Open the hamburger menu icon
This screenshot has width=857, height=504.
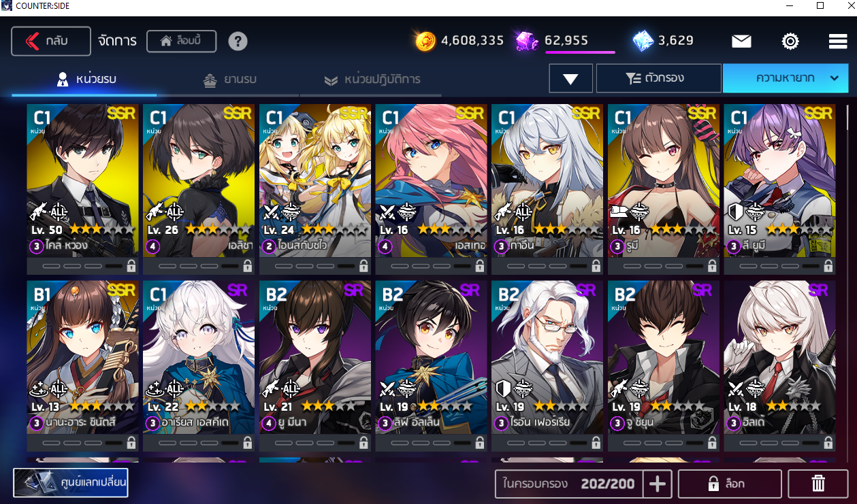point(838,41)
